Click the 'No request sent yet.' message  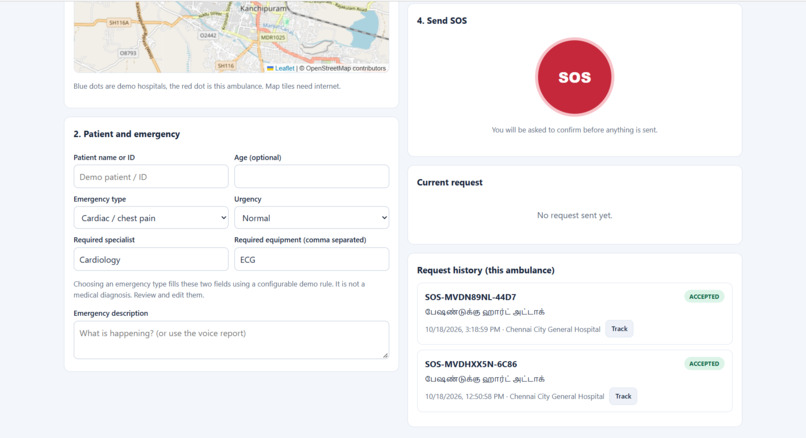(575, 215)
